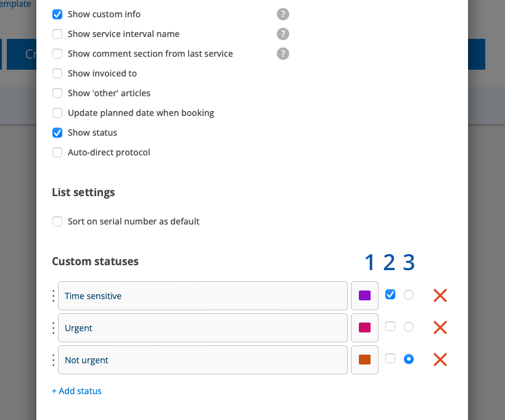Click drag handle next to Not urgent
This screenshot has width=505, height=420.
coord(53,360)
